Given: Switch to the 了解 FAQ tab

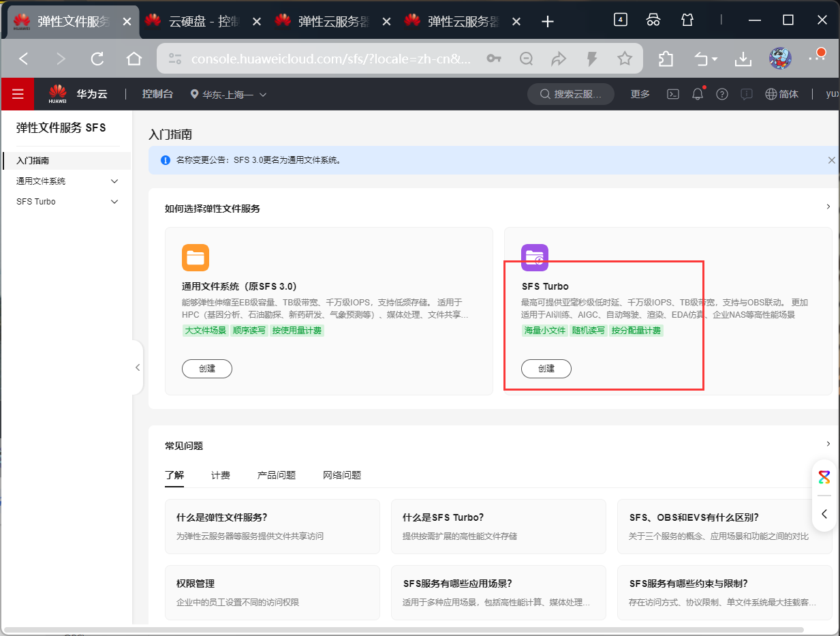Looking at the screenshot, I should coord(174,475).
